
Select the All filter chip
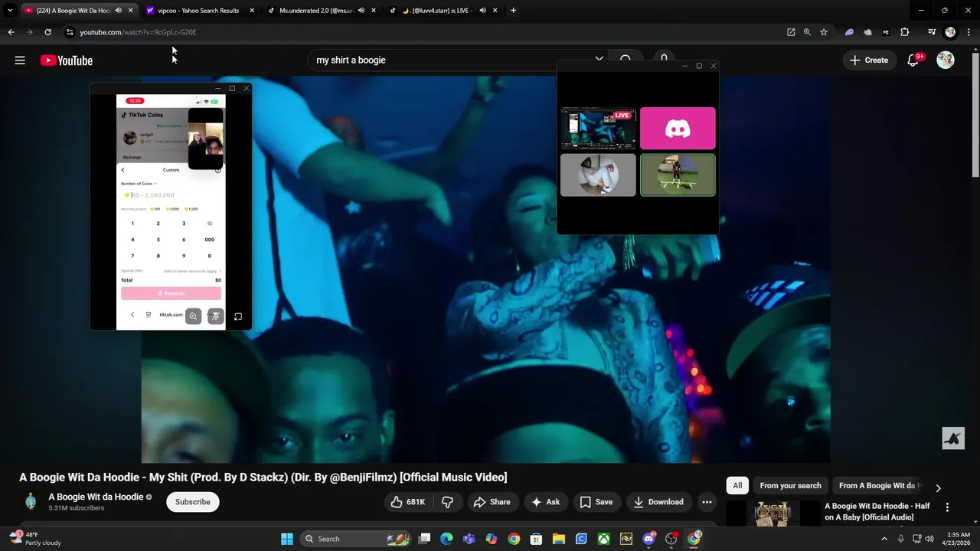tap(737, 485)
